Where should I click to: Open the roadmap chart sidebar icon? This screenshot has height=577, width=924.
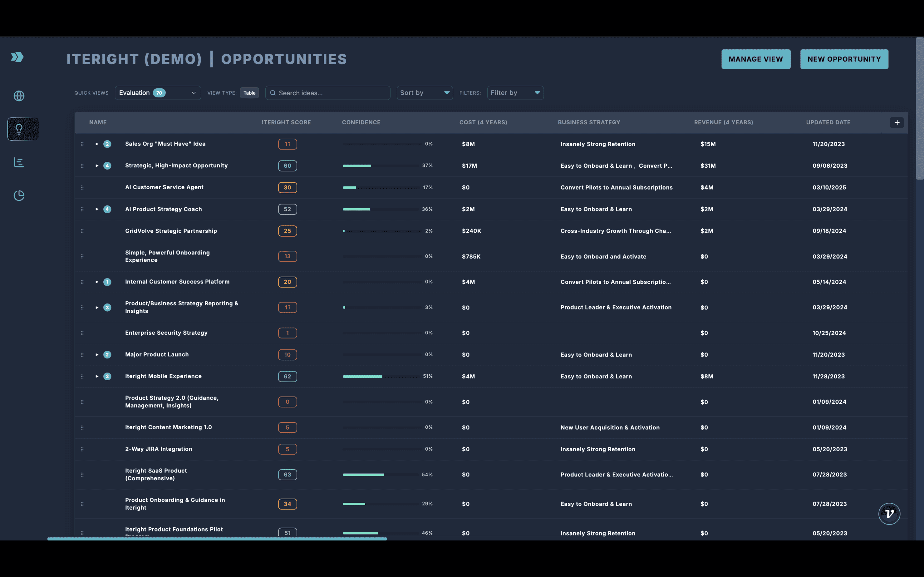tap(19, 162)
